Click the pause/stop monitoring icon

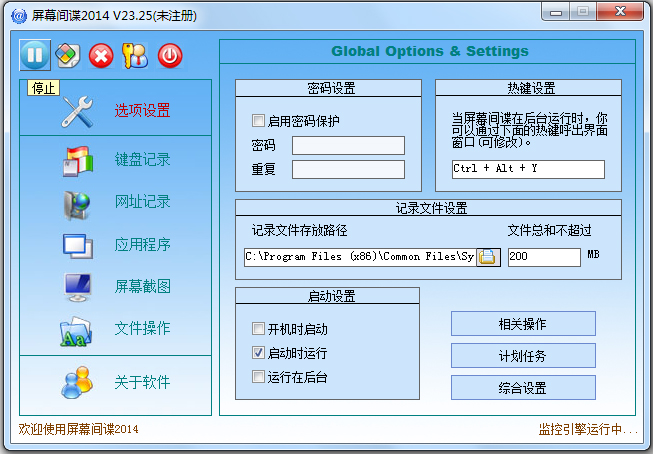tap(35, 56)
